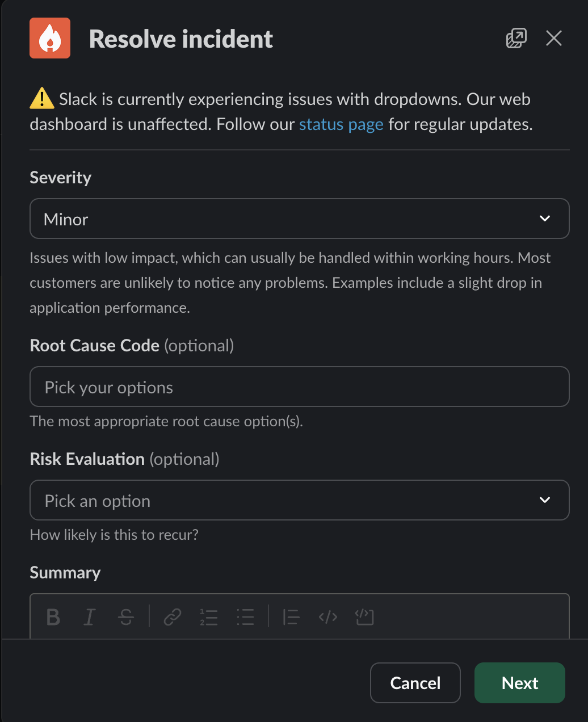
Task: Proceed with the Next button
Action: click(x=519, y=683)
